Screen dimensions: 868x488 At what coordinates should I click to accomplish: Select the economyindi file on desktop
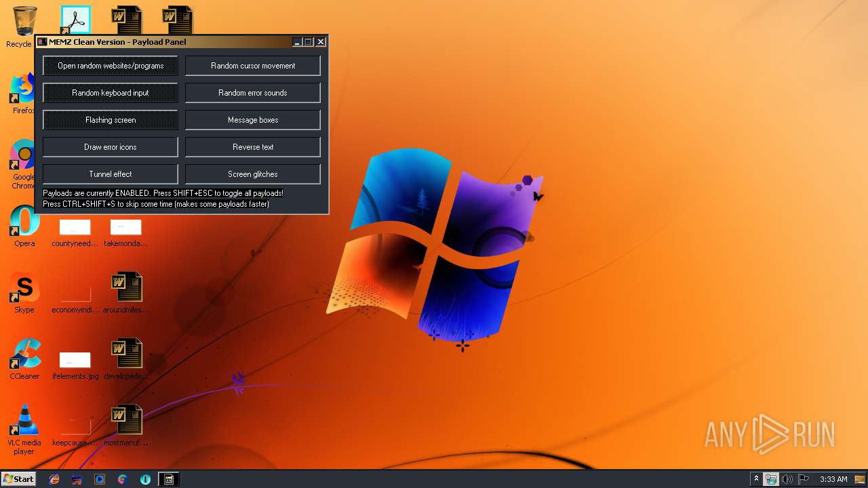pyautogui.click(x=75, y=298)
